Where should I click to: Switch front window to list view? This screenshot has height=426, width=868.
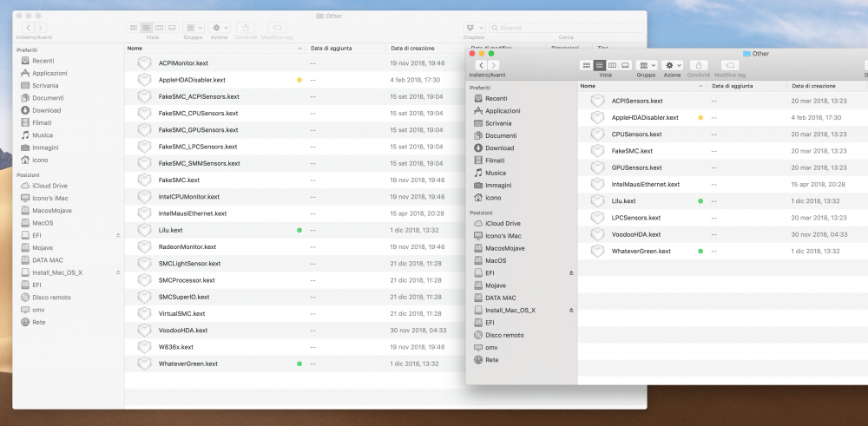[600, 65]
